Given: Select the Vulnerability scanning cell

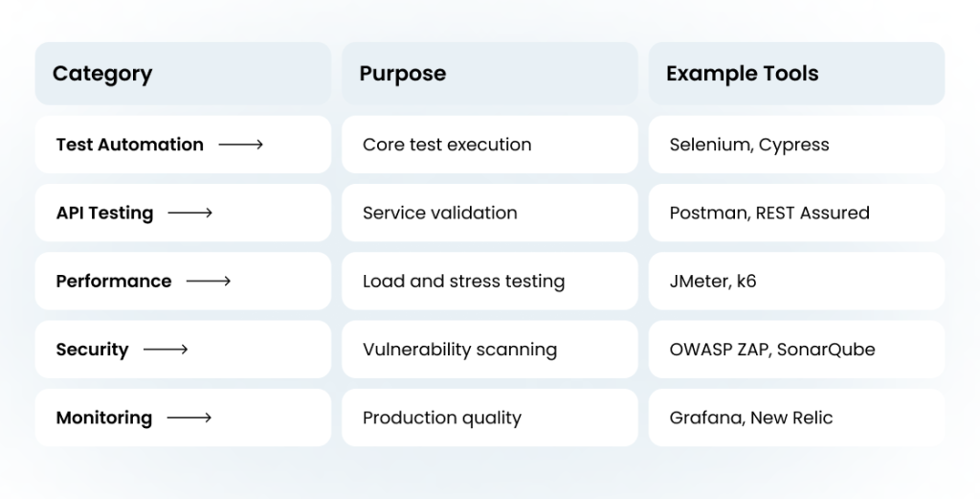Looking at the screenshot, I should click(489, 350).
